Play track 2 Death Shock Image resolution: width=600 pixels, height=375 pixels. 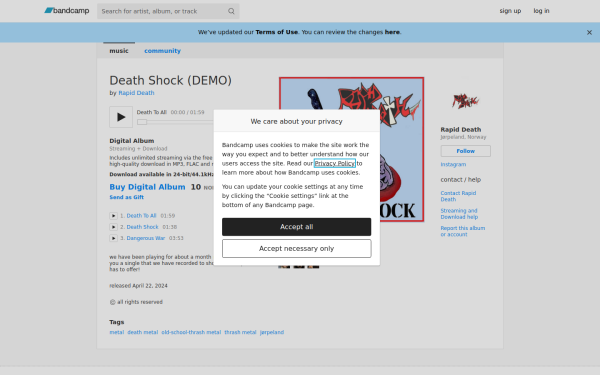click(x=113, y=227)
